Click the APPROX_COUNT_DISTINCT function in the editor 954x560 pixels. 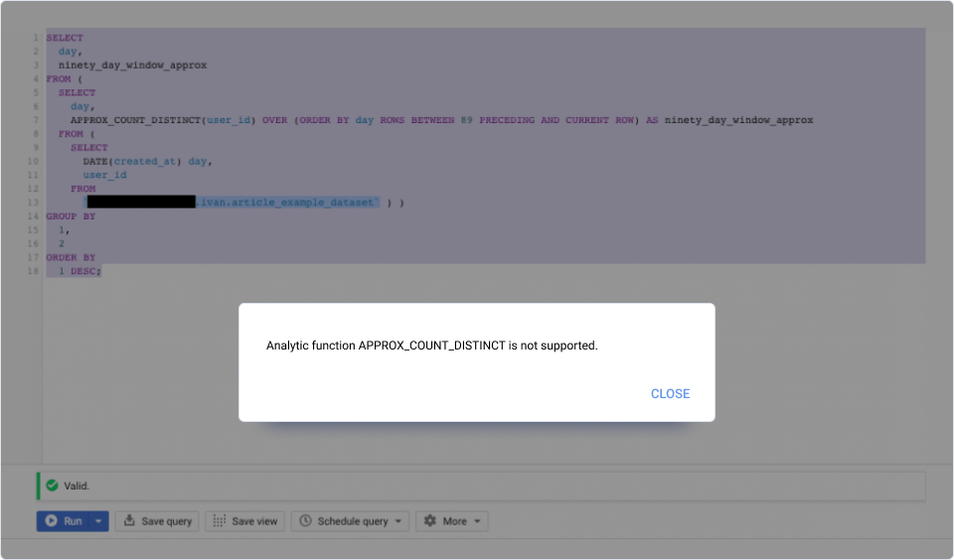135,120
